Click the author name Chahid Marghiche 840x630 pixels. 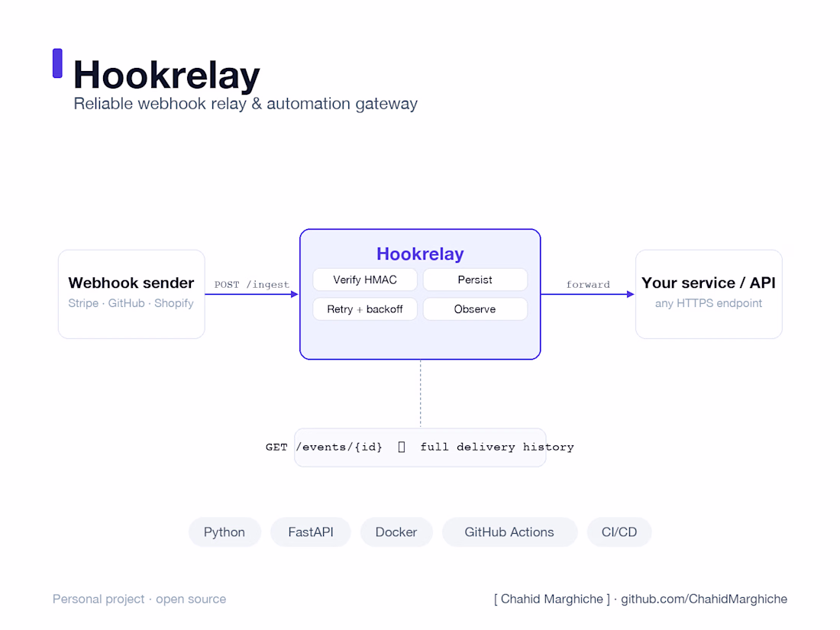552,599
